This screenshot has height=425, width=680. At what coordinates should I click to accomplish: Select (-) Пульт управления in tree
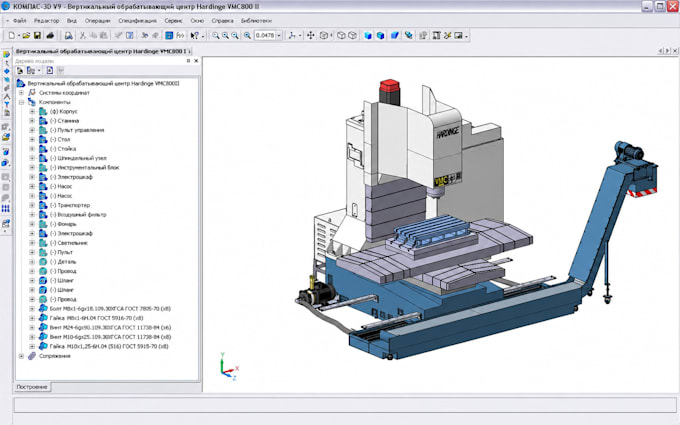tap(77, 130)
